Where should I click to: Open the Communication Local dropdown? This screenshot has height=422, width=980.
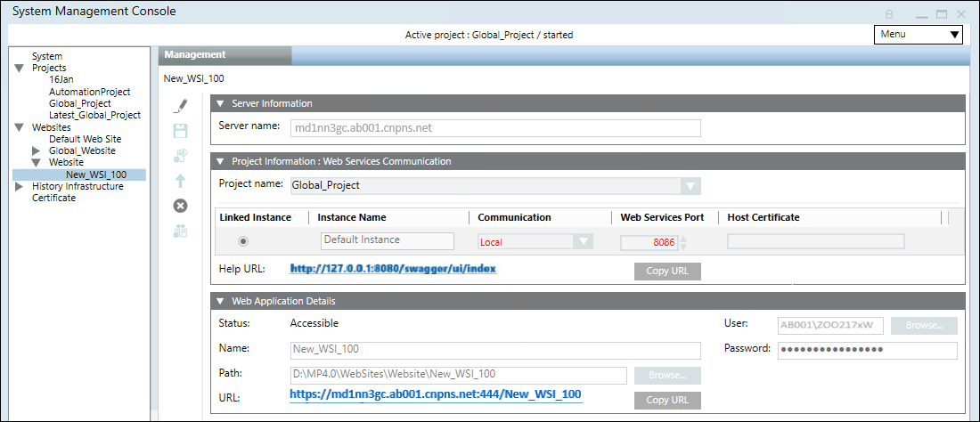click(582, 241)
